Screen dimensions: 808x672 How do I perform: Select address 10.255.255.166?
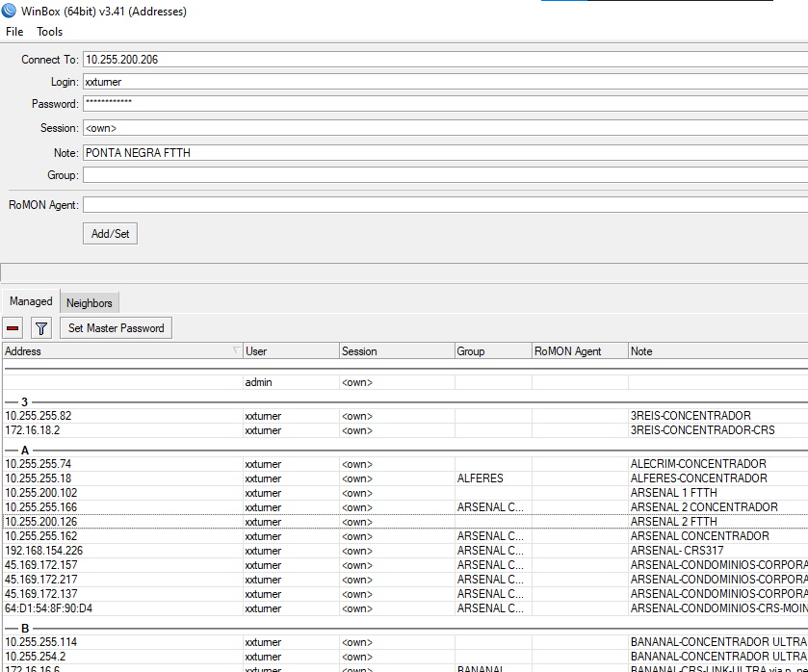pyautogui.click(x=41, y=507)
